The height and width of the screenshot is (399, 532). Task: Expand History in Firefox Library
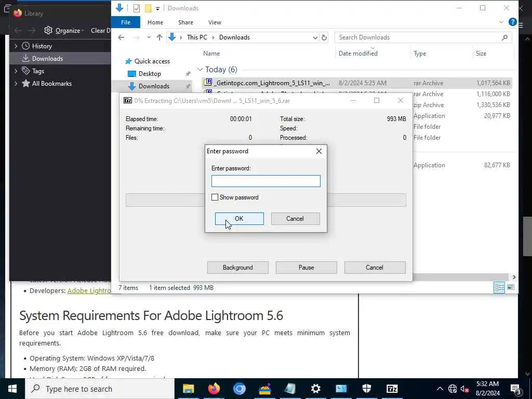[x=16, y=46]
